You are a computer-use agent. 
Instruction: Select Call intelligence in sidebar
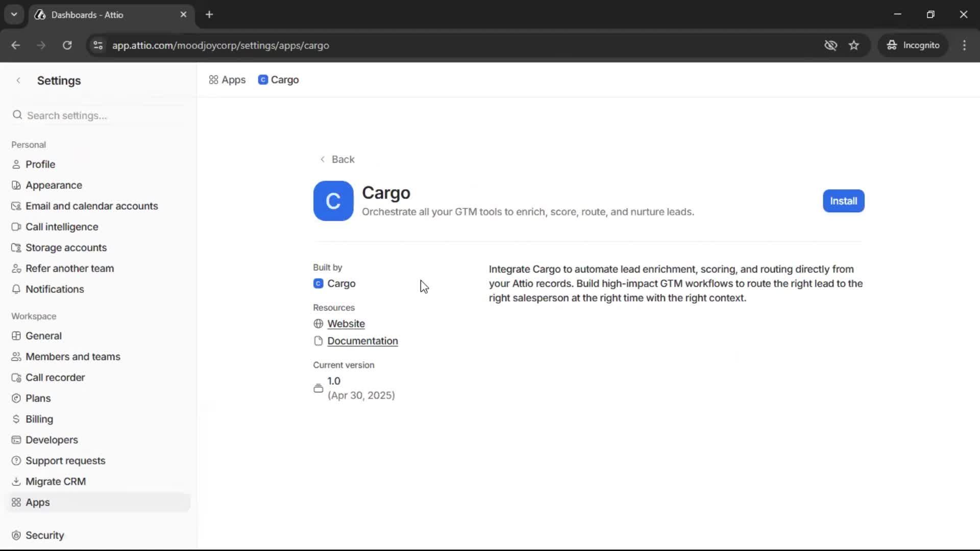62,227
